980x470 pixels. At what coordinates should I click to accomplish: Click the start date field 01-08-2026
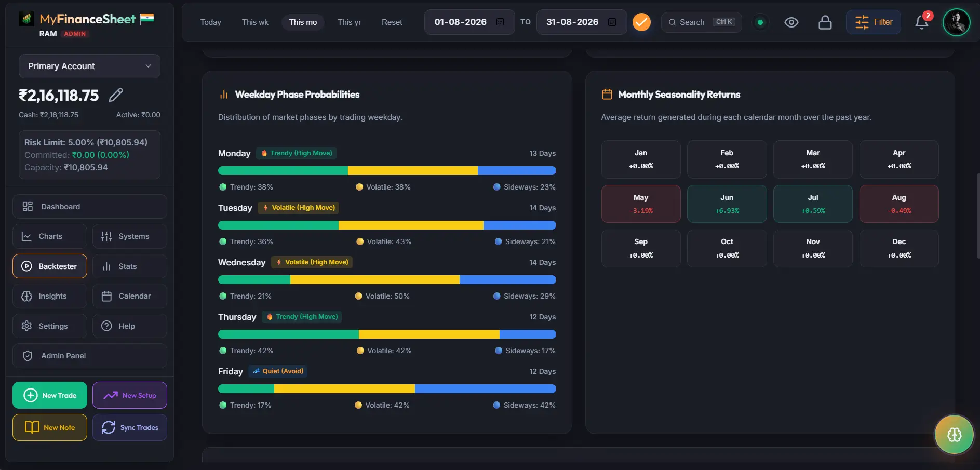pos(469,22)
